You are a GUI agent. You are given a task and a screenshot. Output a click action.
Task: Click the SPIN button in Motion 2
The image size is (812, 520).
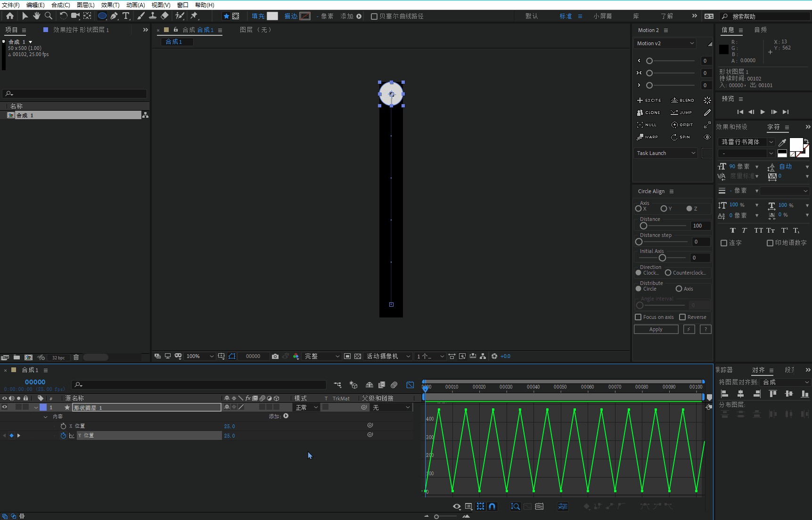point(681,137)
